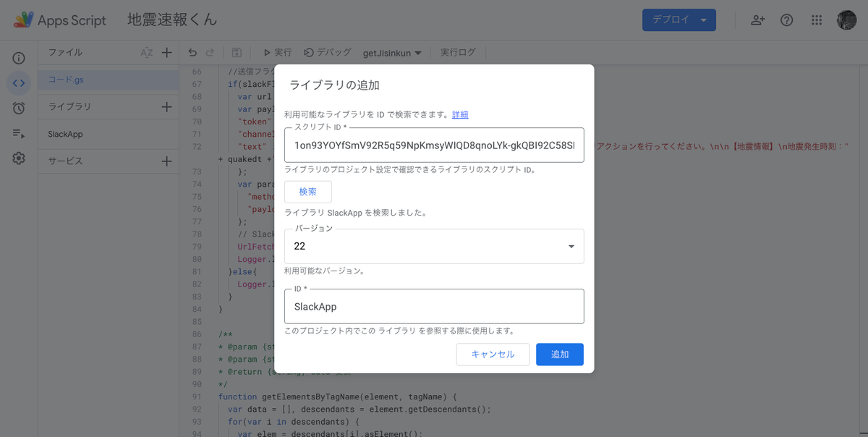Image resolution: width=868 pixels, height=437 pixels.
Task: Select the SlackApp library entry
Action: tap(109, 134)
